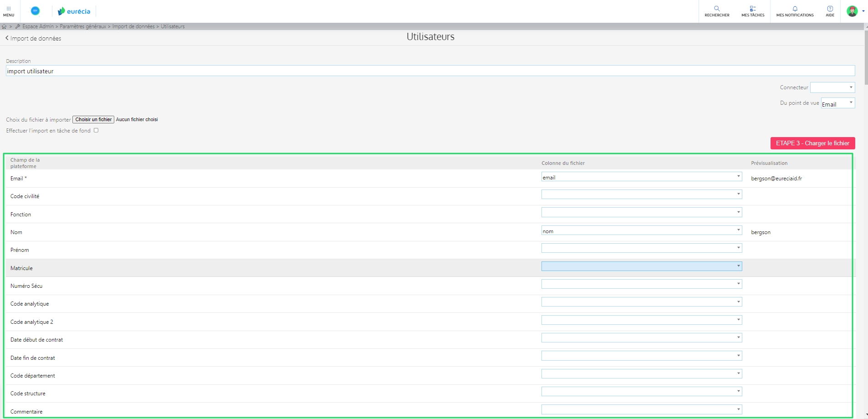Image resolution: width=868 pixels, height=419 pixels.
Task: Open the Utilisateurs breadcrumb item
Action: coord(173,26)
